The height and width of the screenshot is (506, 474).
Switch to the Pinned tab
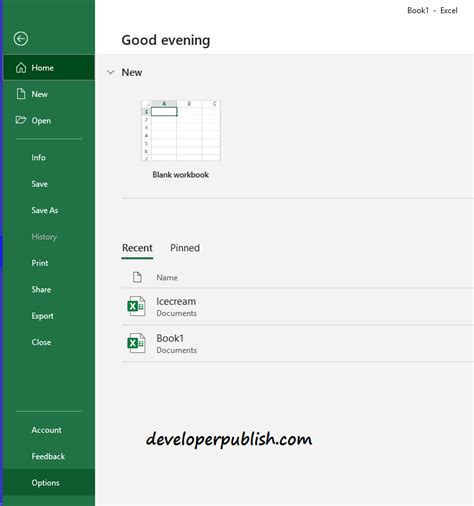click(x=185, y=248)
